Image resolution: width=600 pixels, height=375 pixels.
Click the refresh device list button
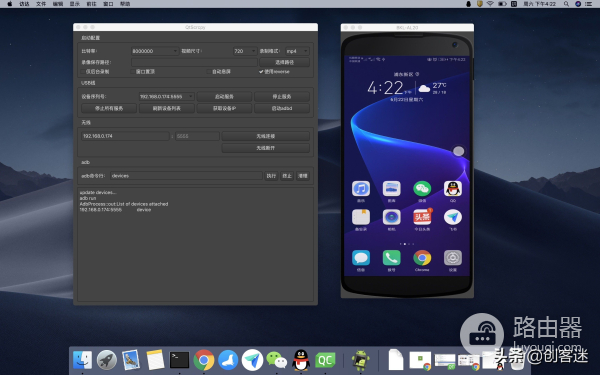tap(166, 108)
